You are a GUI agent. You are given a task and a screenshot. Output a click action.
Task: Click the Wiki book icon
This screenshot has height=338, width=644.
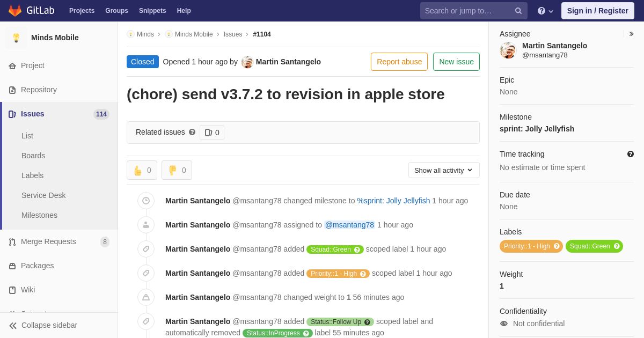point(12,290)
